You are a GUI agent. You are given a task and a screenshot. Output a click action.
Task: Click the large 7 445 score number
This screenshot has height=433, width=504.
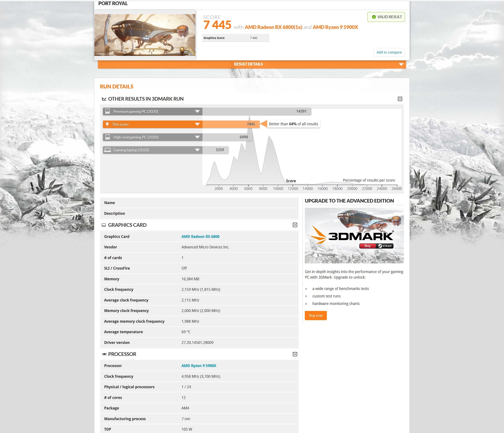point(217,25)
